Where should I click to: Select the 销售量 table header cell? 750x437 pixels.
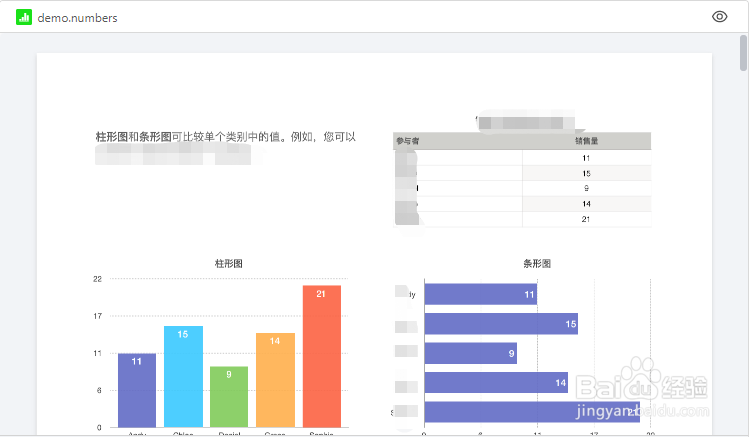[586, 142]
